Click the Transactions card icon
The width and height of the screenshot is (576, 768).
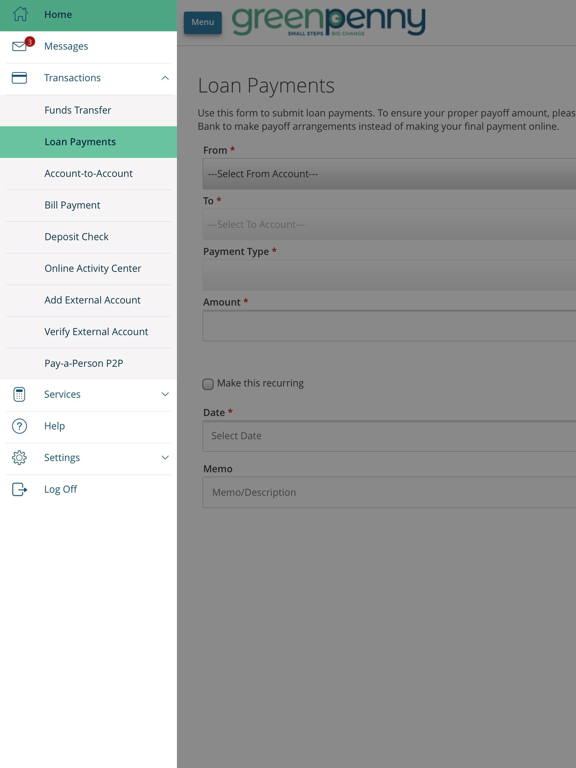point(19,78)
